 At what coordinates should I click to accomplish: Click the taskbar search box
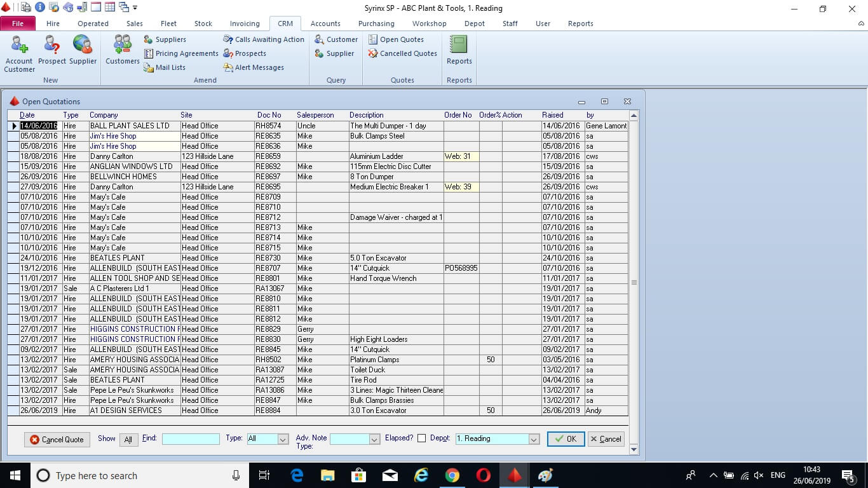coord(140,475)
